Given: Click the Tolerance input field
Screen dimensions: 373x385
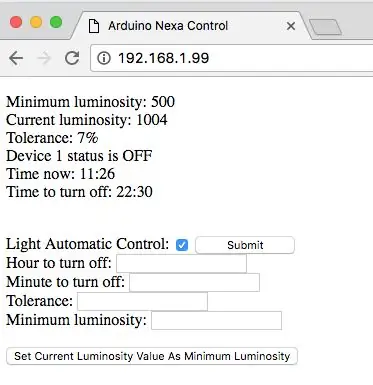Looking at the screenshot, I should click(x=142, y=302).
